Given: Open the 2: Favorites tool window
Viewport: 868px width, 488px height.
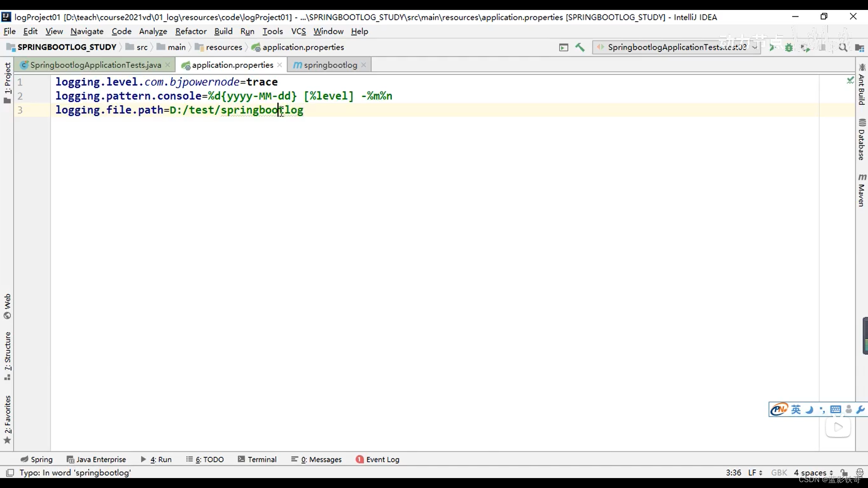Looking at the screenshot, I should tap(7, 420).
